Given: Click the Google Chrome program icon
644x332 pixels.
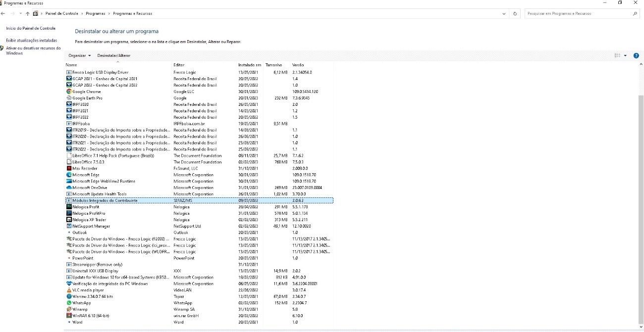Looking at the screenshot, I should 69,92.
